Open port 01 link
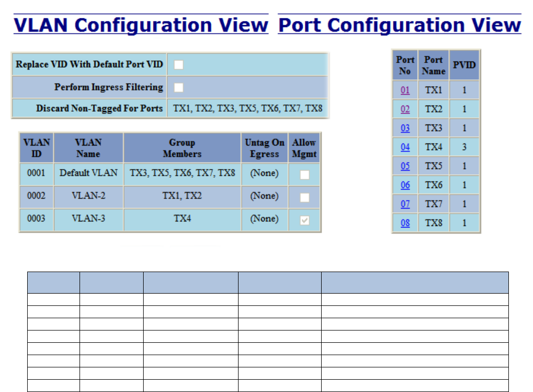The image size is (533, 392). coord(405,90)
